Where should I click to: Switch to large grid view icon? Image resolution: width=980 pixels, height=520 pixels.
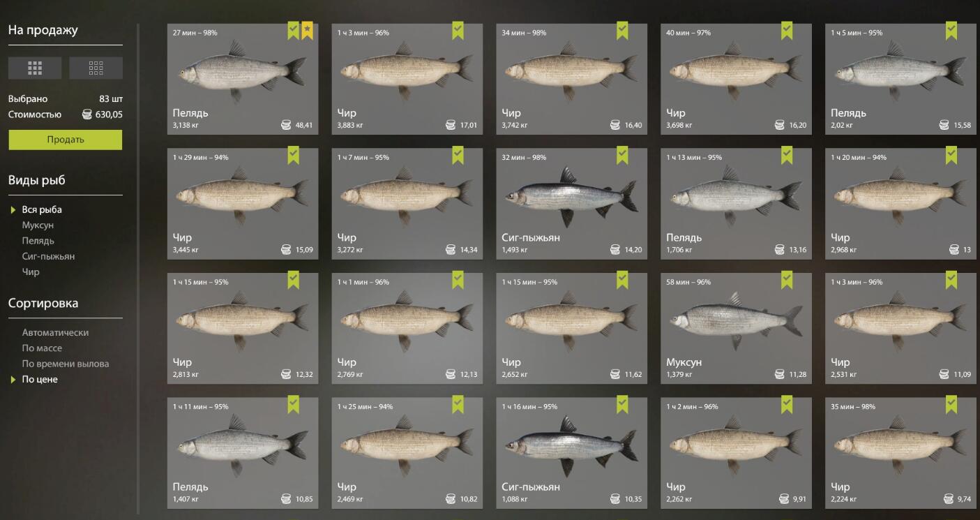pos(35,68)
